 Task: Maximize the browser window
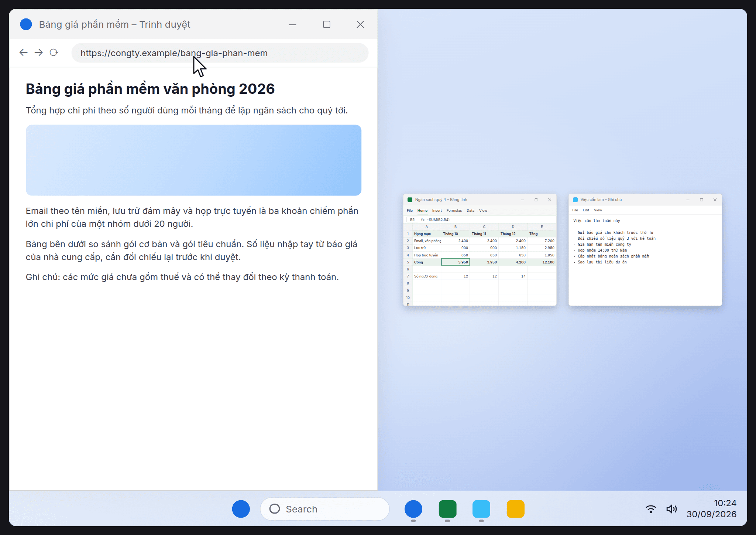(x=327, y=24)
